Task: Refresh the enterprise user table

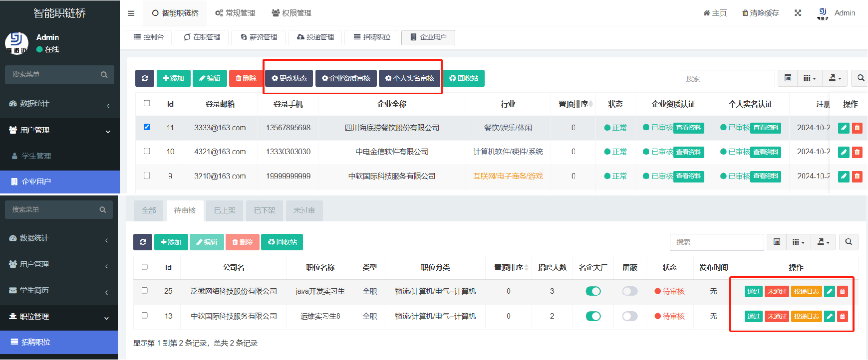Action: tap(145, 78)
